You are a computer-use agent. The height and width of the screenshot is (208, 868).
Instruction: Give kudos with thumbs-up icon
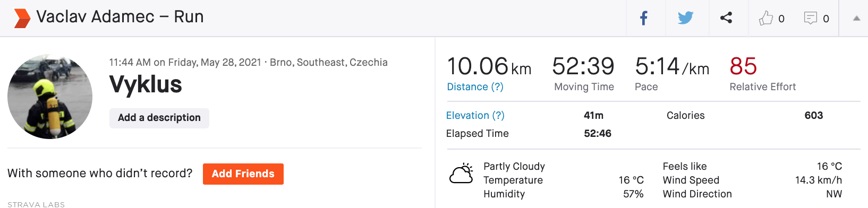click(765, 18)
